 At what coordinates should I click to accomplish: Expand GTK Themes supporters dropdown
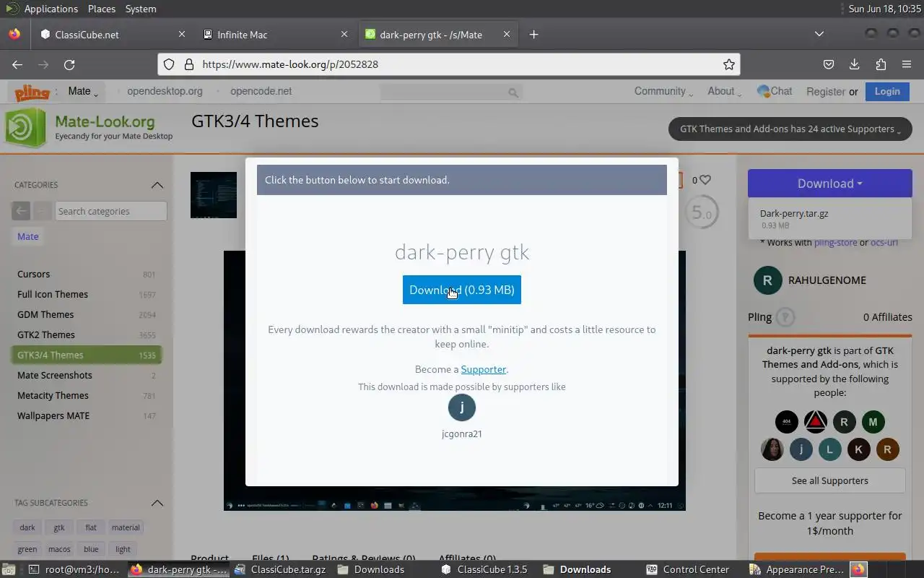point(790,129)
